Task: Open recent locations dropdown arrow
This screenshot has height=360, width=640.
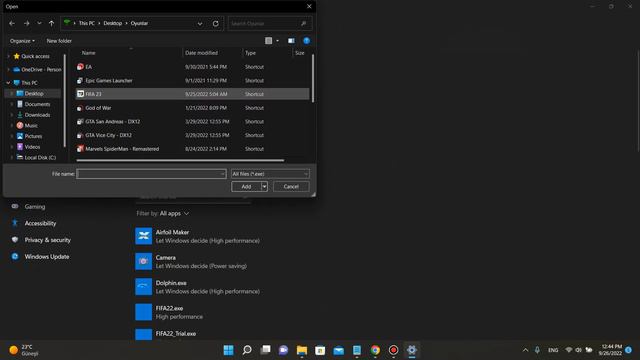Action: [39, 24]
